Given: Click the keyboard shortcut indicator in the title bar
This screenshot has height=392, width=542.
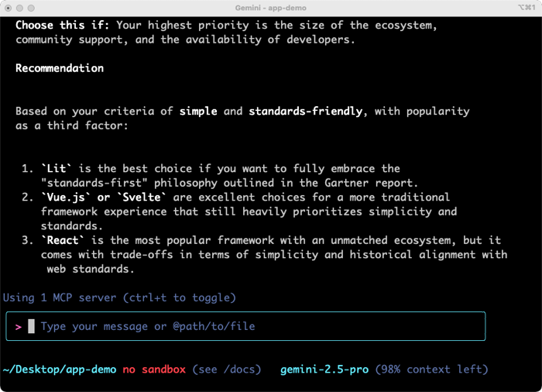Looking at the screenshot, I should pos(527,7).
